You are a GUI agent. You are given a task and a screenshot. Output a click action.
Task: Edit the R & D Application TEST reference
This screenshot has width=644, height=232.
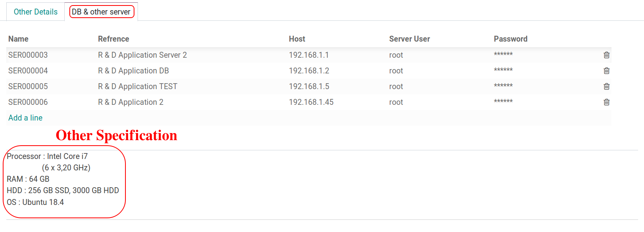coord(138,86)
